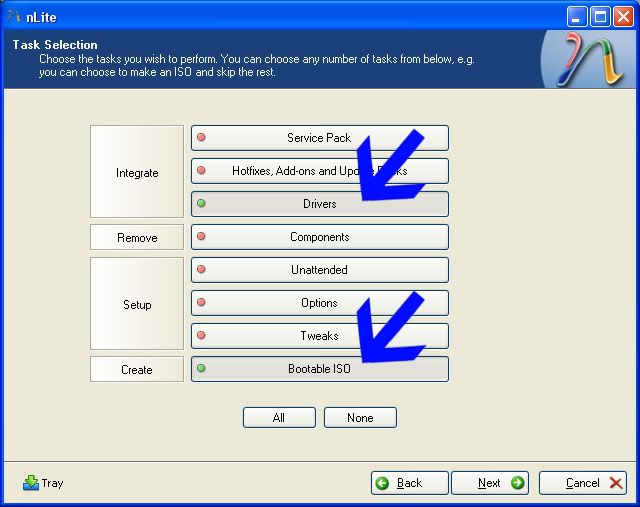
Task: Click the green arrow icon on Back
Action: pos(382,483)
